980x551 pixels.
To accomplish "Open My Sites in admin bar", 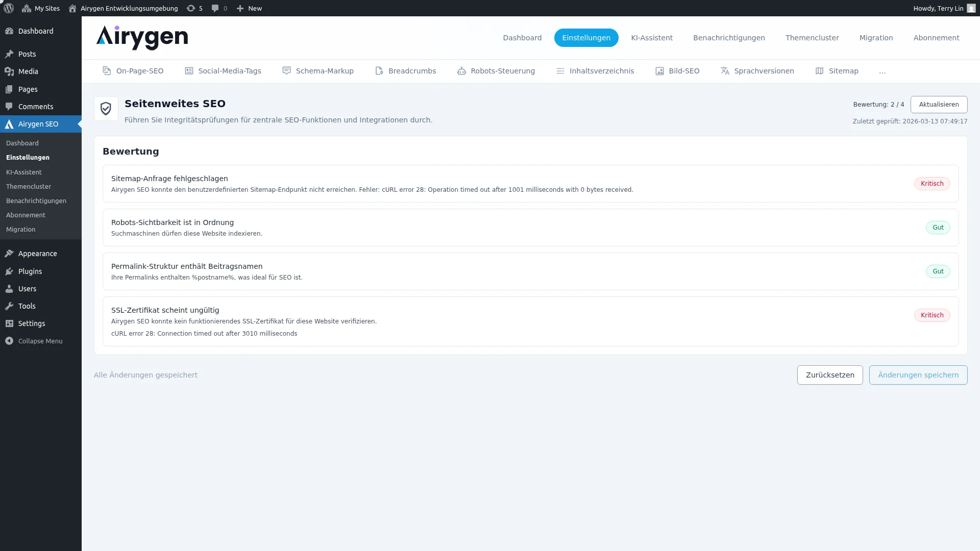I will (41, 8).
